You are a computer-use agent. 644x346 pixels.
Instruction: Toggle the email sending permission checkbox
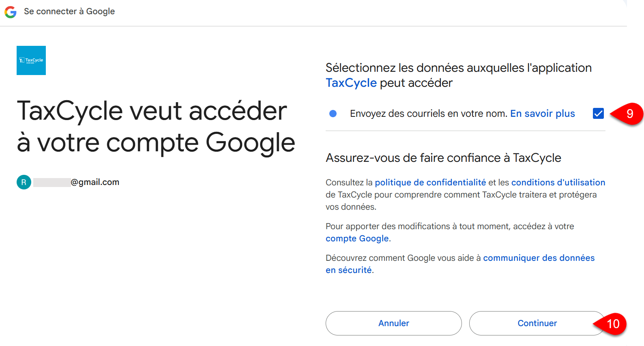click(598, 114)
